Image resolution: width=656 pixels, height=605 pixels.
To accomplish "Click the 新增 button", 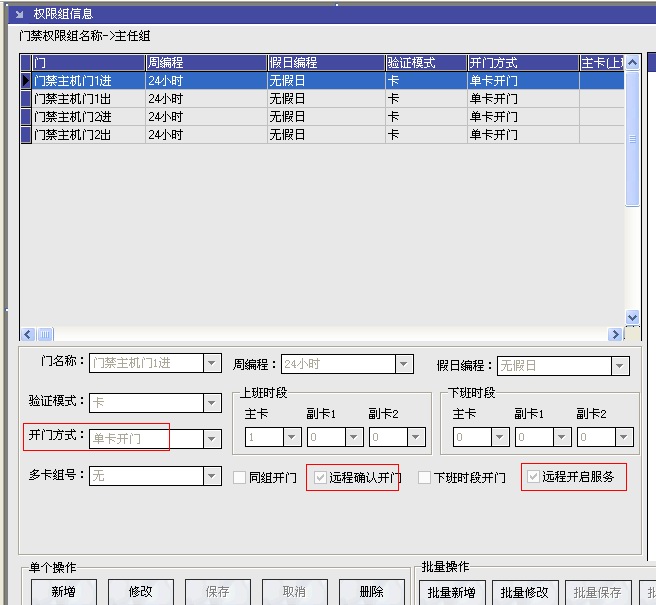I will click(x=62, y=592).
